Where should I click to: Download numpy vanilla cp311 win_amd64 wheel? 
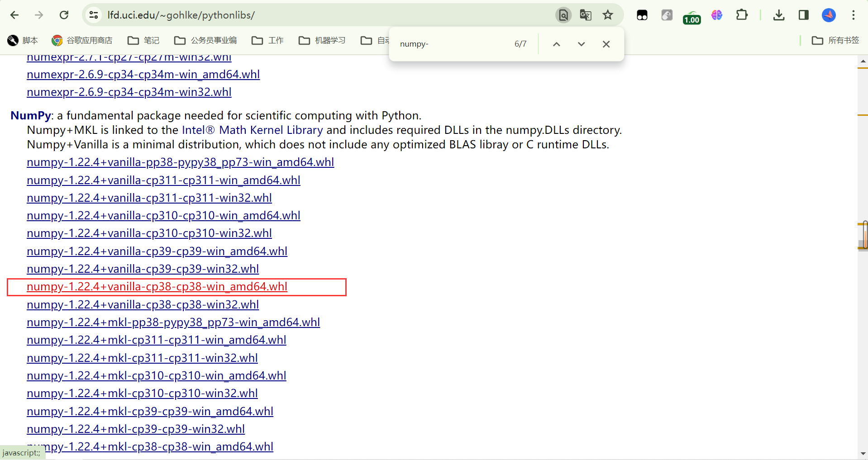coord(163,180)
